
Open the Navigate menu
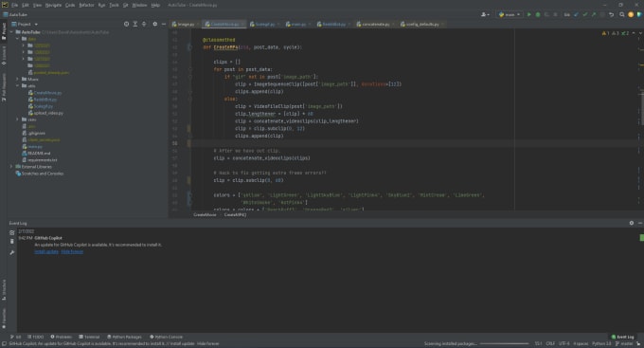(x=53, y=5)
